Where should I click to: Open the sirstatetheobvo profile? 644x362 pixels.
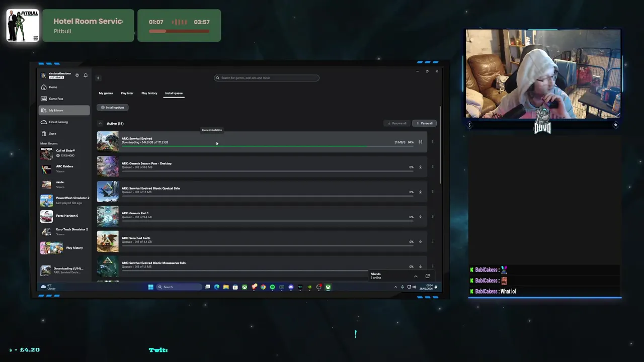[56, 75]
